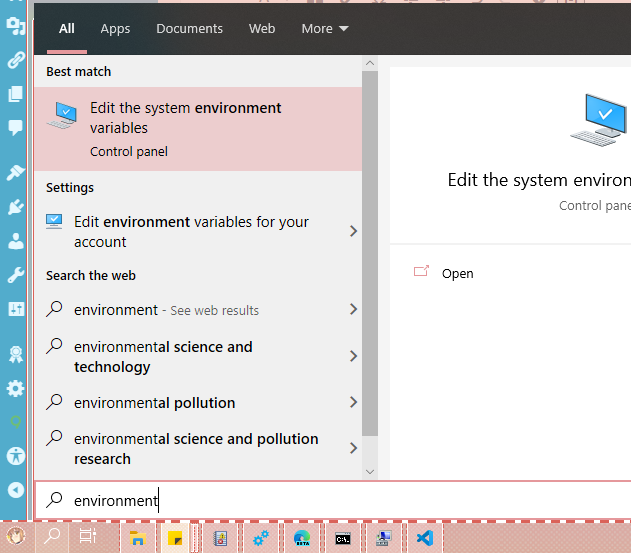Click into the search box containing environment

(332, 500)
